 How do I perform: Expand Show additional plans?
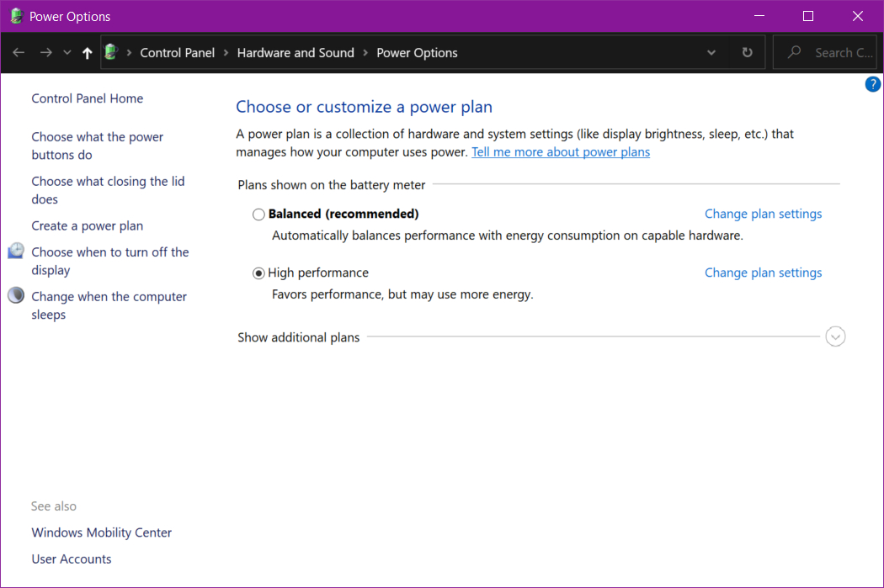point(835,336)
